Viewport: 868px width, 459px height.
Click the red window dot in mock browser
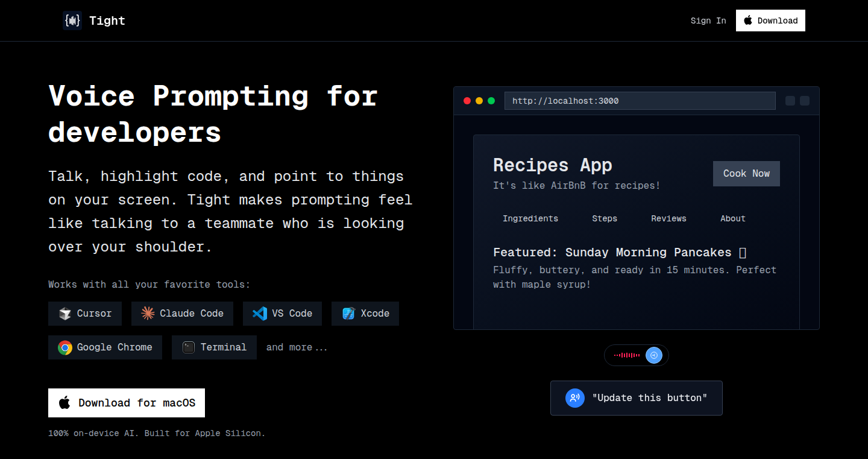pyautogui.click(x=467, y=101)
